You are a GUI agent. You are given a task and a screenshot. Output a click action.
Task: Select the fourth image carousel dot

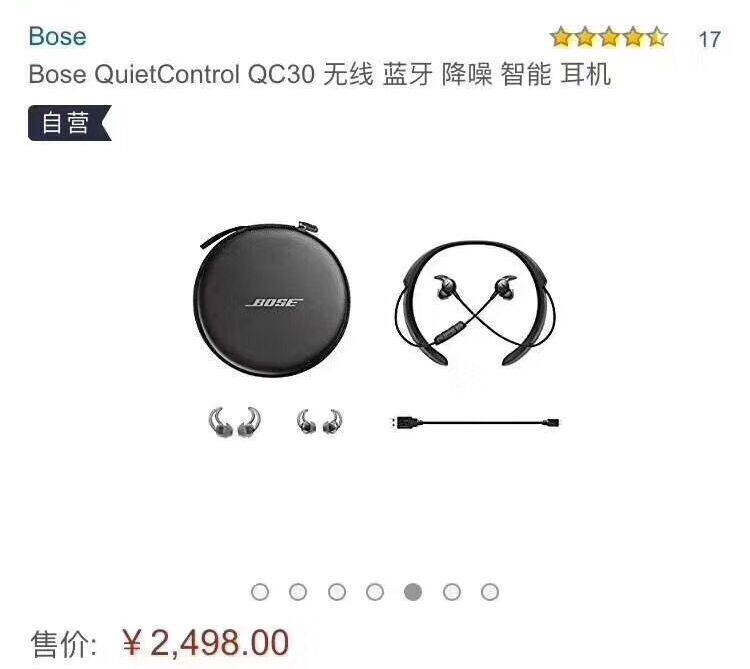tap(375, 592)
